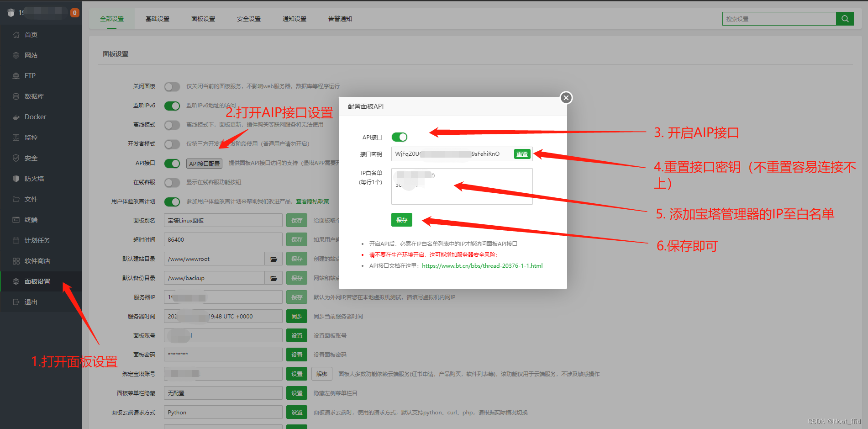Click the /www/wwwroot directory field
868x429 pixels.
[x=215, y=259]
